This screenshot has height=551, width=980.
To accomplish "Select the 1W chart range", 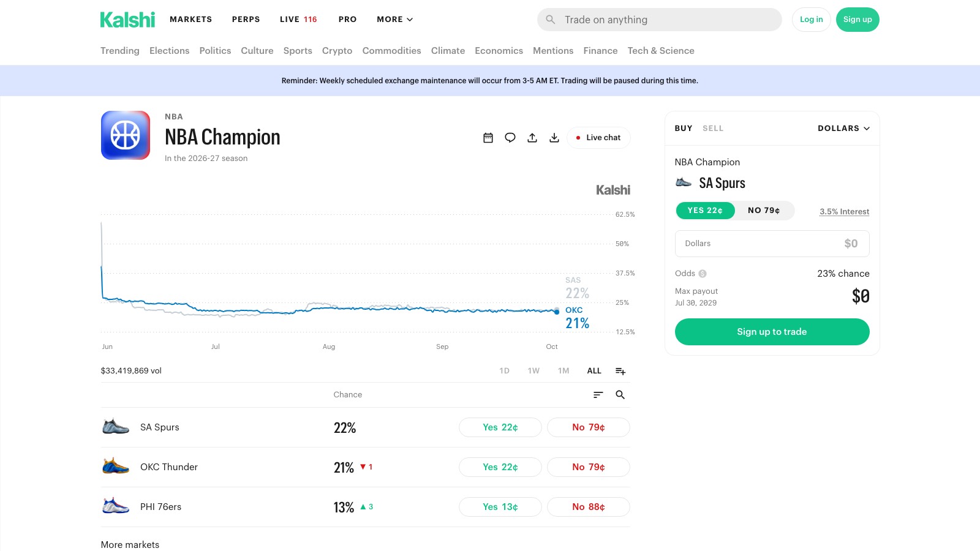I will [x=533, y=371].
